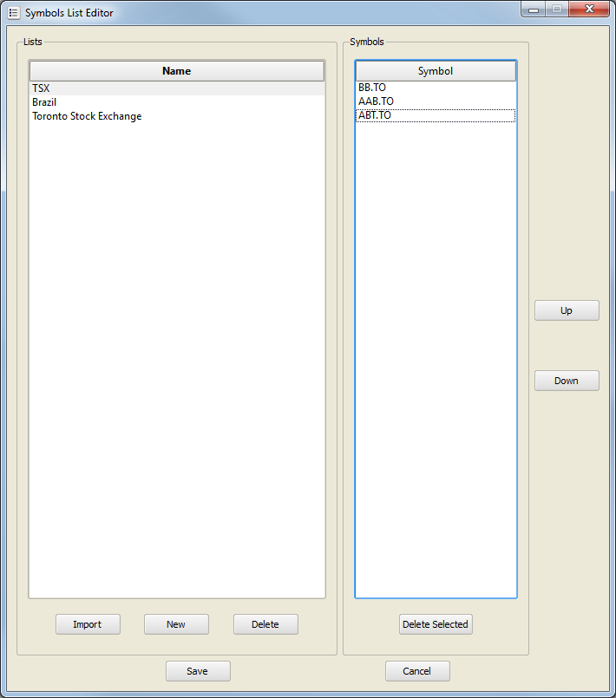Save the symbols lists
The image size is (616, 698).
(198, 671)
